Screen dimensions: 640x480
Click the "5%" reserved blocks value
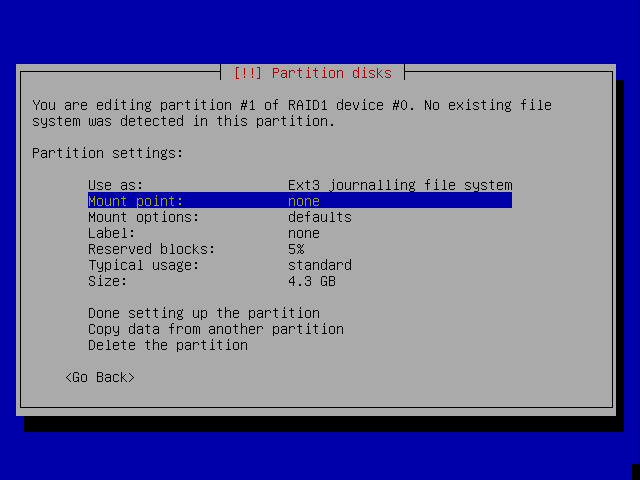point(296,249)
